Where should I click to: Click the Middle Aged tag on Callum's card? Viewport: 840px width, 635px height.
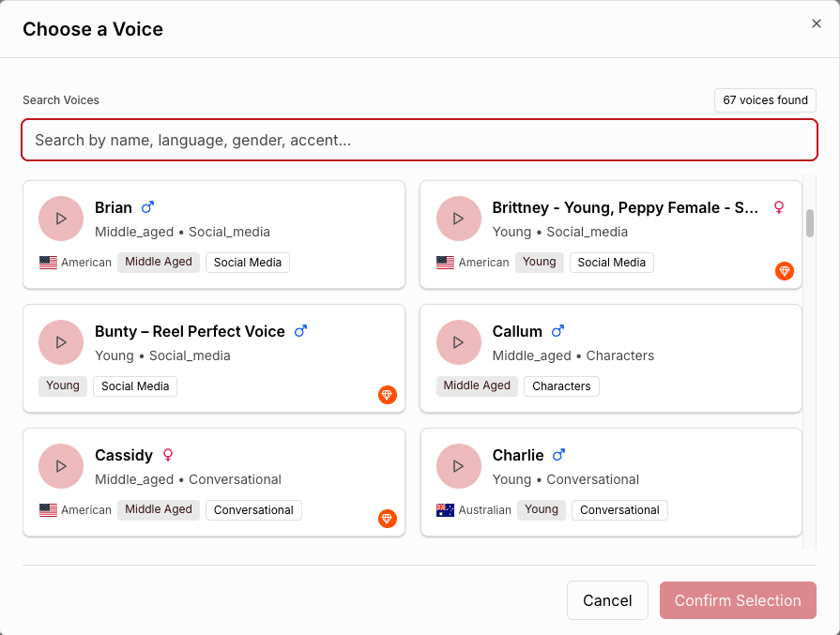pyautogui.click(x=477, y=386)
